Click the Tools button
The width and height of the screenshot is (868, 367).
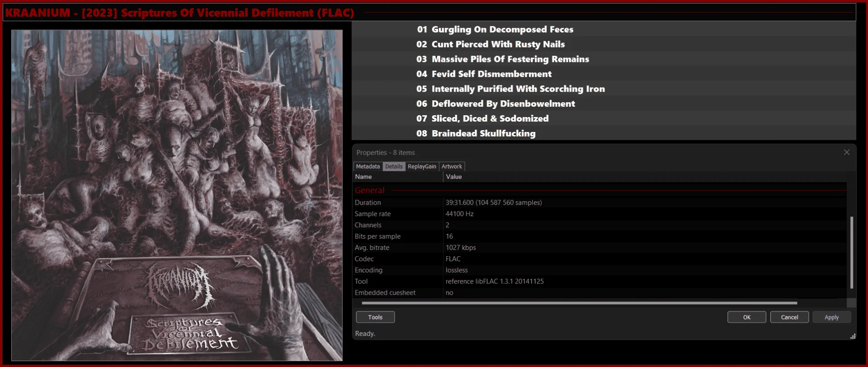(x=375, y=317)
